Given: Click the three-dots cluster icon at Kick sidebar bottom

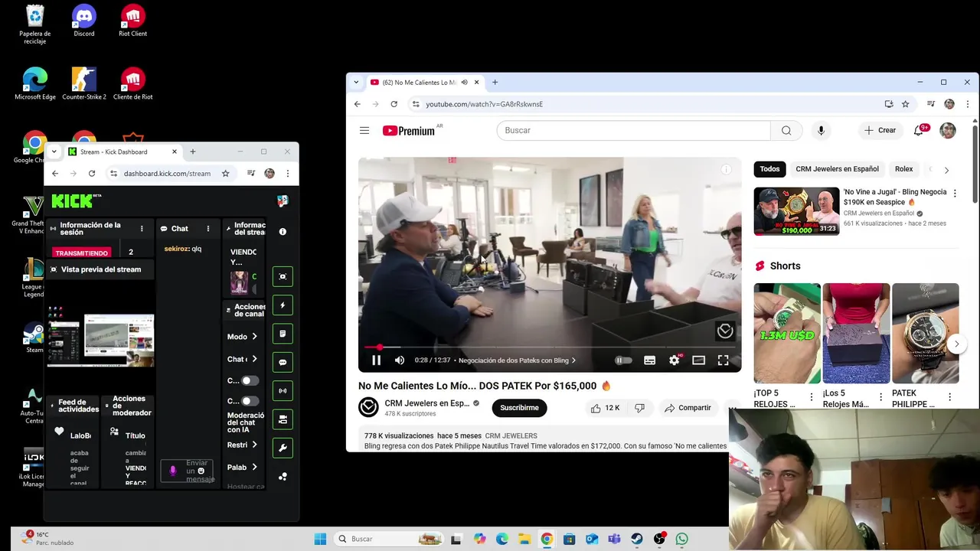Looking at the screenshot, I should [283, 476].
